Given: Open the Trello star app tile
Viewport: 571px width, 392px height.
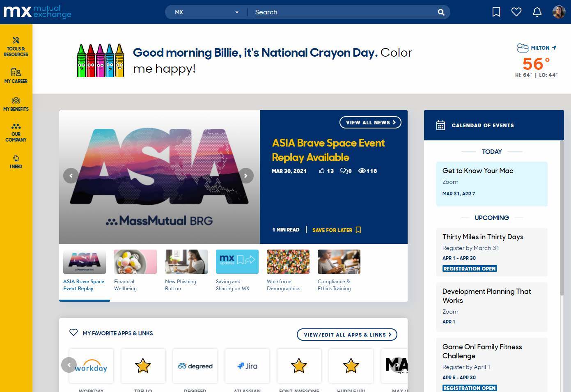Looking at the screenshot, I should pos(143,366).
